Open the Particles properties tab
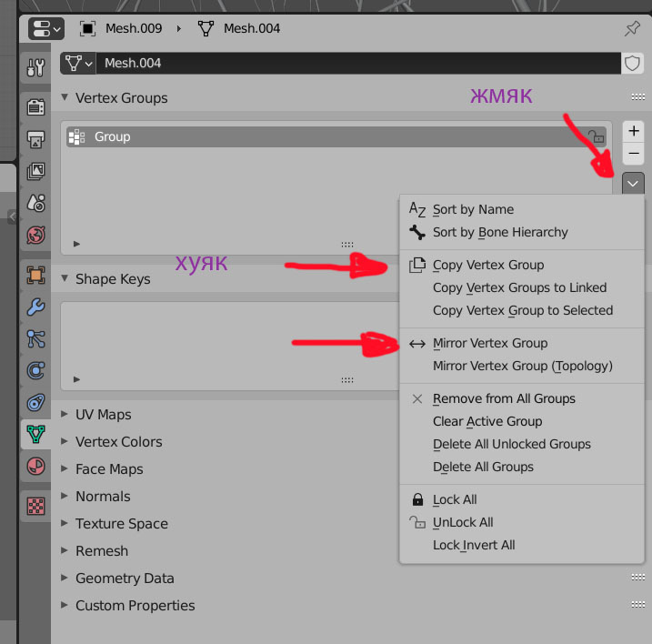Image resolution: width=652 pixels, height=644 pixels. [35, 338]
